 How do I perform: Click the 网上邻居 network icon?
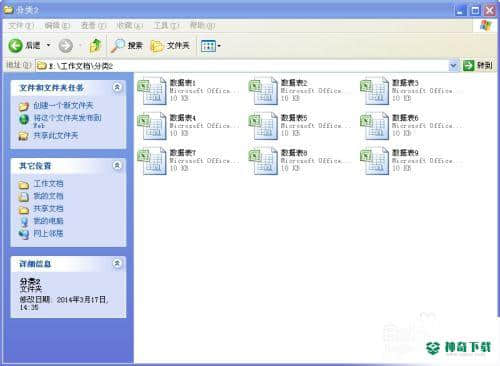[24, 234]
